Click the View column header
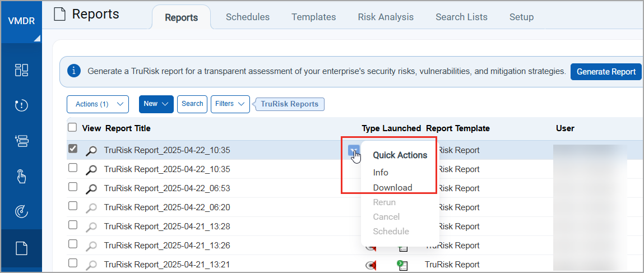The image size is (644, 273). coord(91,128)
